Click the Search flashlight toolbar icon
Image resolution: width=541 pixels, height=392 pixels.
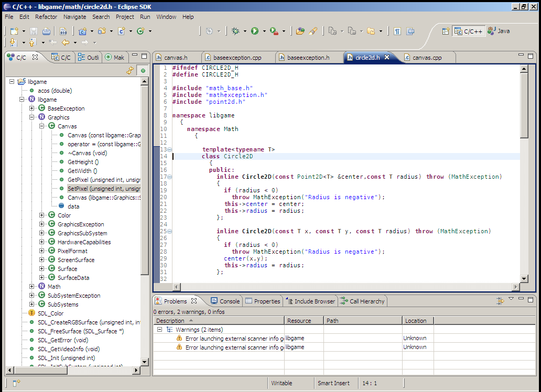[313, 31]
